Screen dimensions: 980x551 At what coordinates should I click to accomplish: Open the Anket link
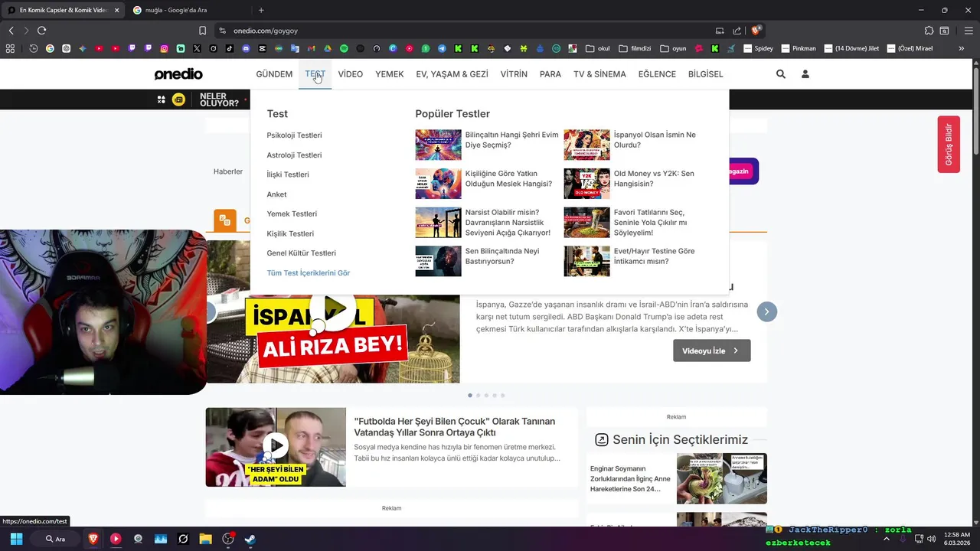[x=276, y=194]
